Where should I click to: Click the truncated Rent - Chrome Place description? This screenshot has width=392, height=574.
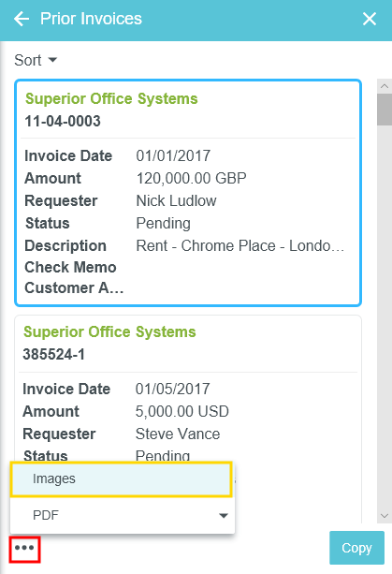(240, 245)
